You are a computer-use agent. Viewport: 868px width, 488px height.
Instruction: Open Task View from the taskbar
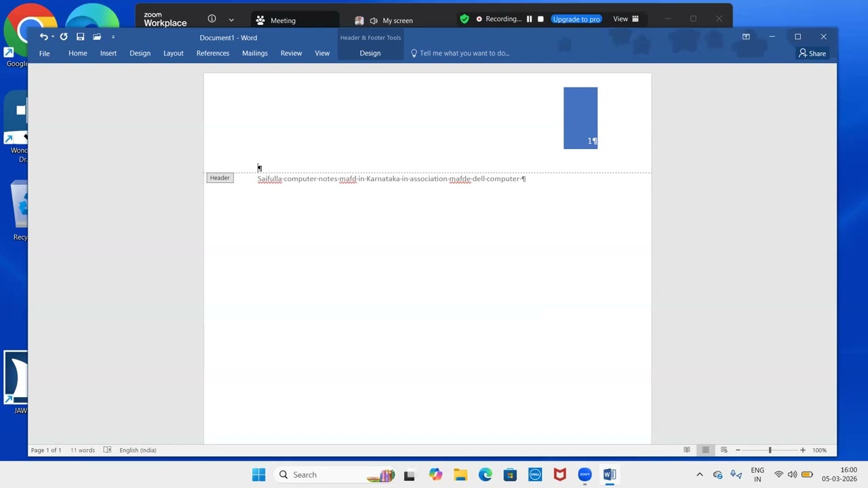click(409, 475)
